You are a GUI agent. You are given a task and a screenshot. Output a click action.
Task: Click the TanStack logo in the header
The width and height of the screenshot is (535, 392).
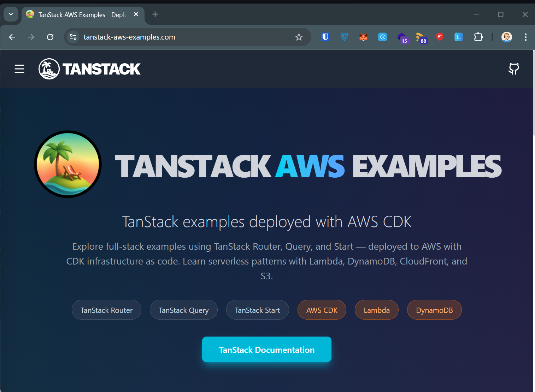coord(89,69)
